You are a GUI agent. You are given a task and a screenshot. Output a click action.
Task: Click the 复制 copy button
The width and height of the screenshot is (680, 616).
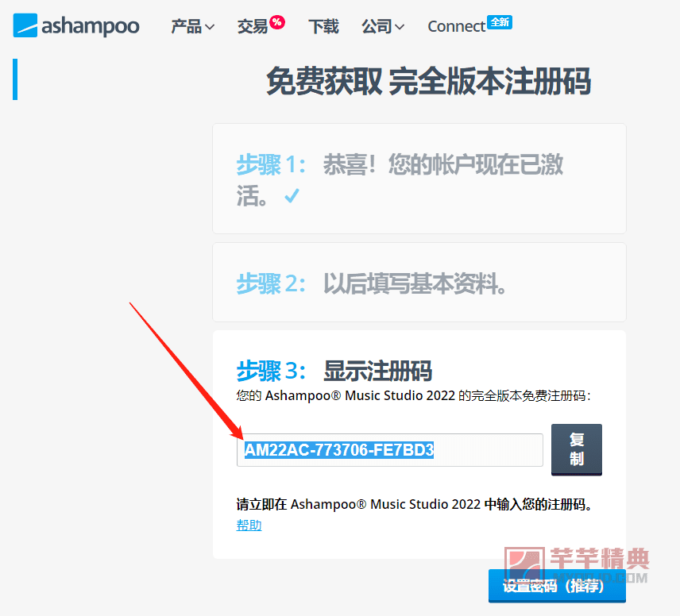click(577, 449)
